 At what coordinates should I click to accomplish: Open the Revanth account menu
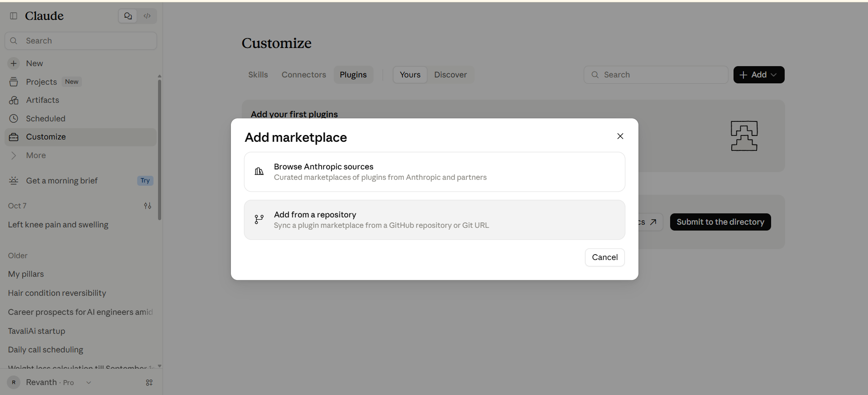point(50,382)
